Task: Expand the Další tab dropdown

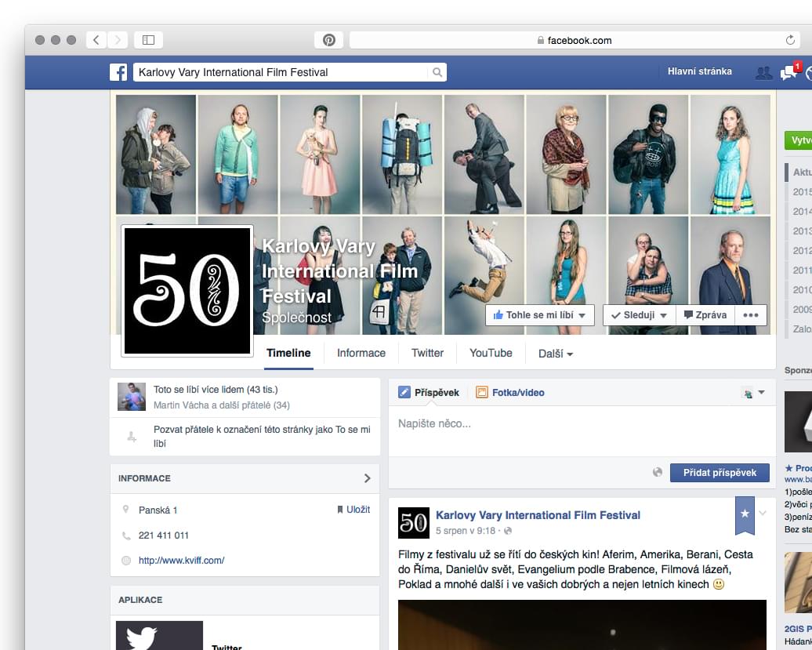Action: [555, 354]
